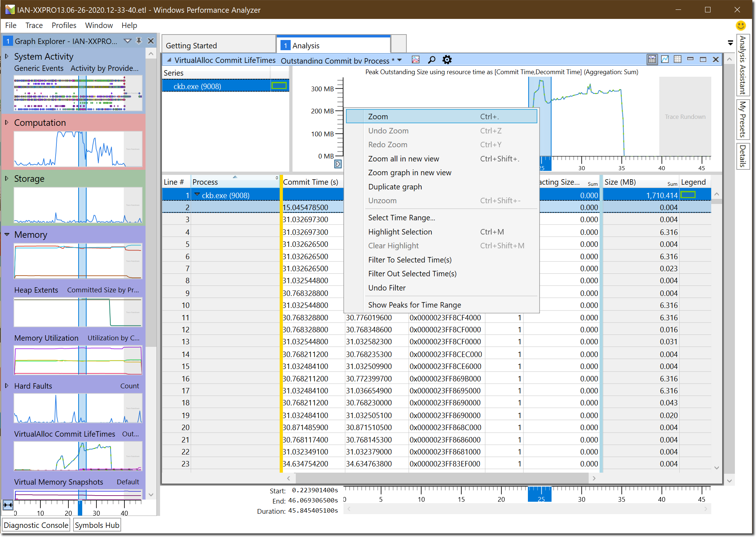Toggle legend box in ckb.exe table row
Screen dimensions: 756x537
[688, 195]
